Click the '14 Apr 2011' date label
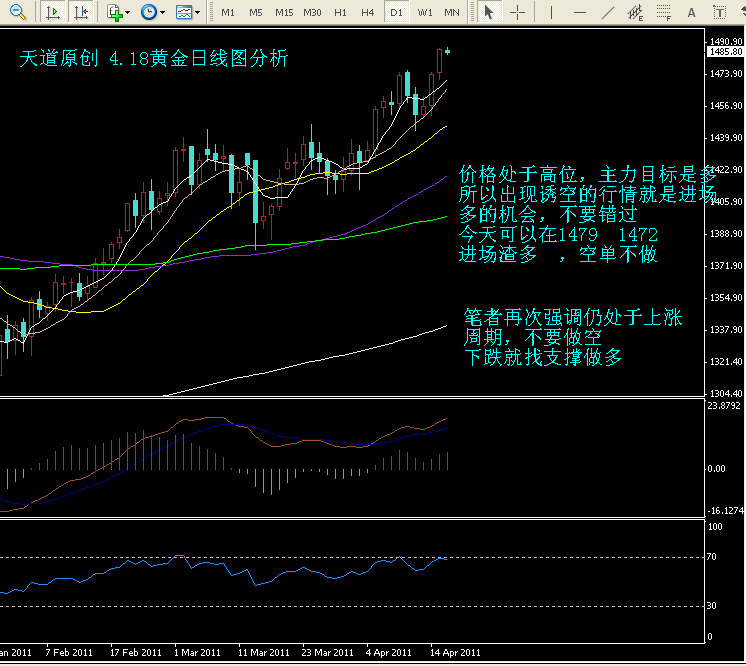The width and height of the screenshot is (746, 666). (x=455, y=652)
